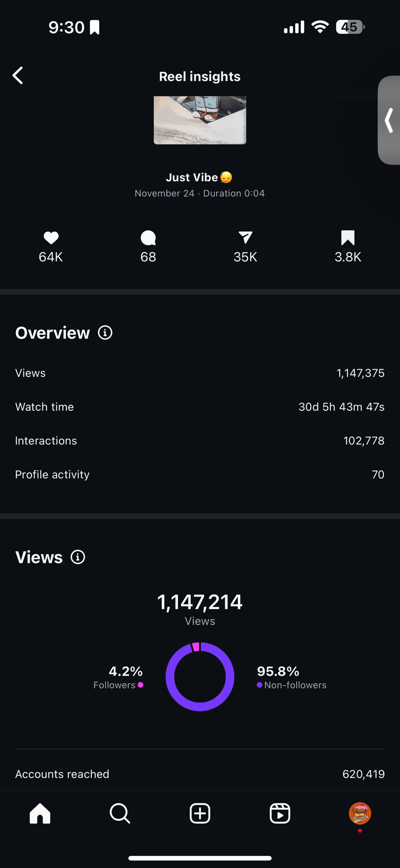Viewport: 400px width, 868px height.
Task: Open the Views section info icon
Action: click(78, 557)
